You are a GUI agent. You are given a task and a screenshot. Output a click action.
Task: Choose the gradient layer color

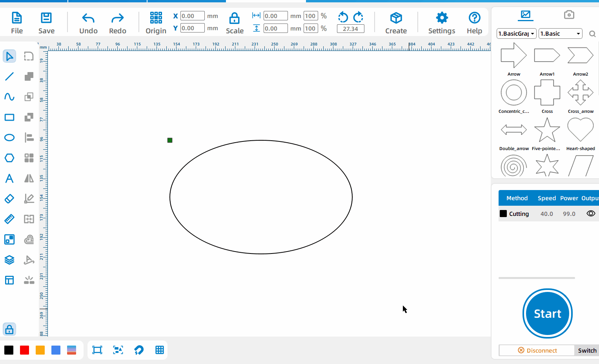point(71,350)
